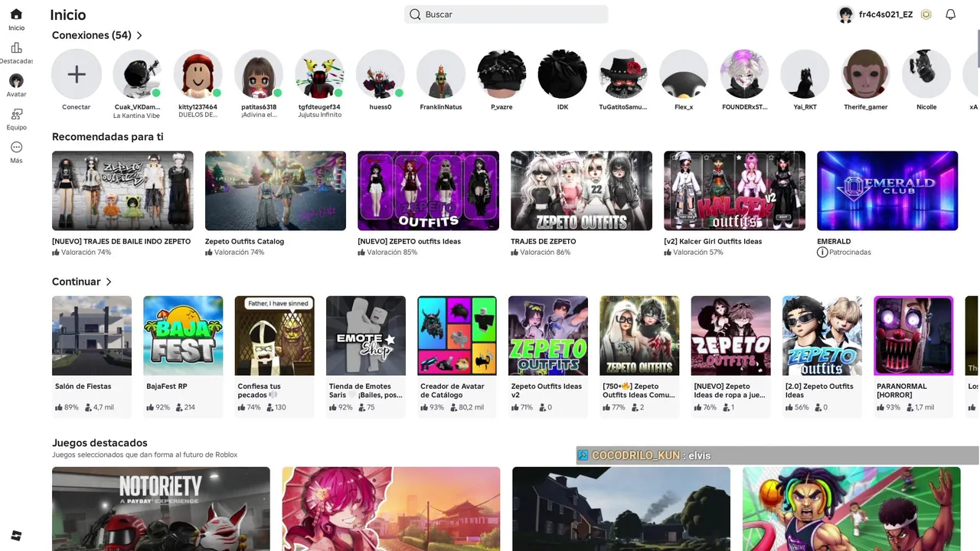This screenshot has height=551, width=980.
Task: Open Zepeto Outfits Catalog thumbnail
Action: pos(276,191)
